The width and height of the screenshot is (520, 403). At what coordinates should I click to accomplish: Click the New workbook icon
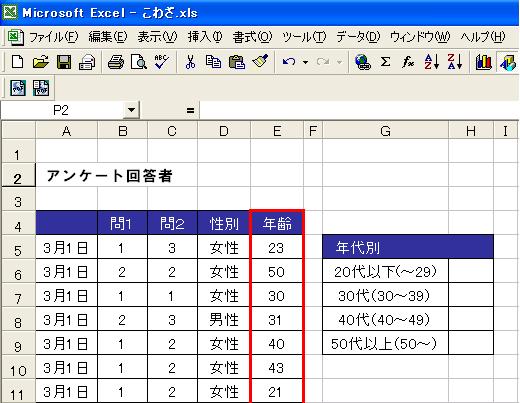click(x=17, y=62)
